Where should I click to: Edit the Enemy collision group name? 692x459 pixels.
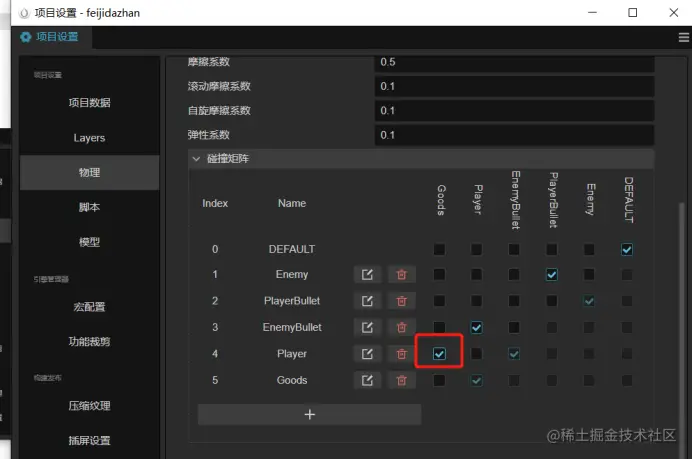point(367,275)
